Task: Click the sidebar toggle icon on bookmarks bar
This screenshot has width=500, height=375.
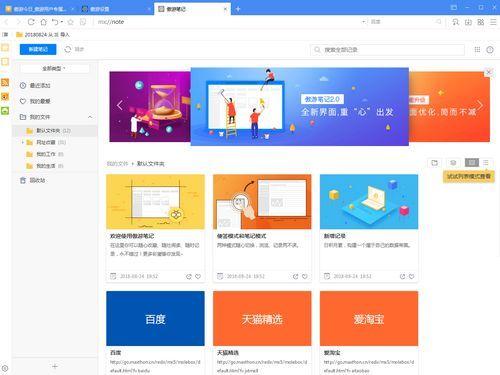Action: point(5,34)
